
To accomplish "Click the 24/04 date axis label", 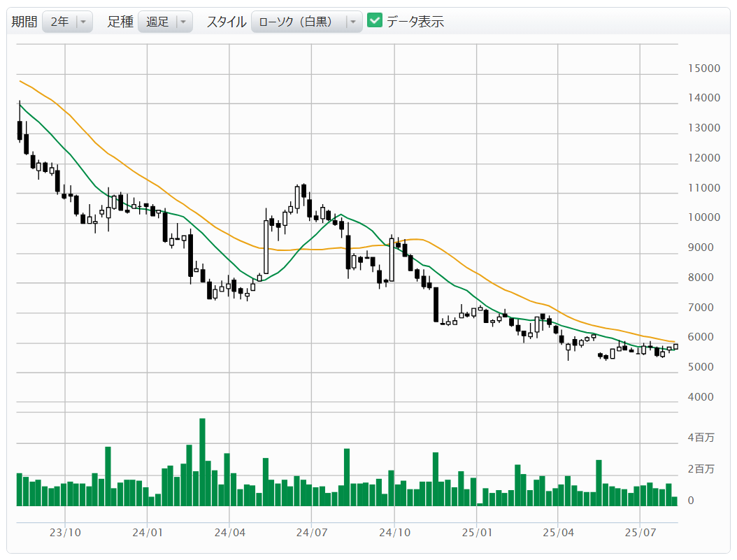I will click(229, 533).
